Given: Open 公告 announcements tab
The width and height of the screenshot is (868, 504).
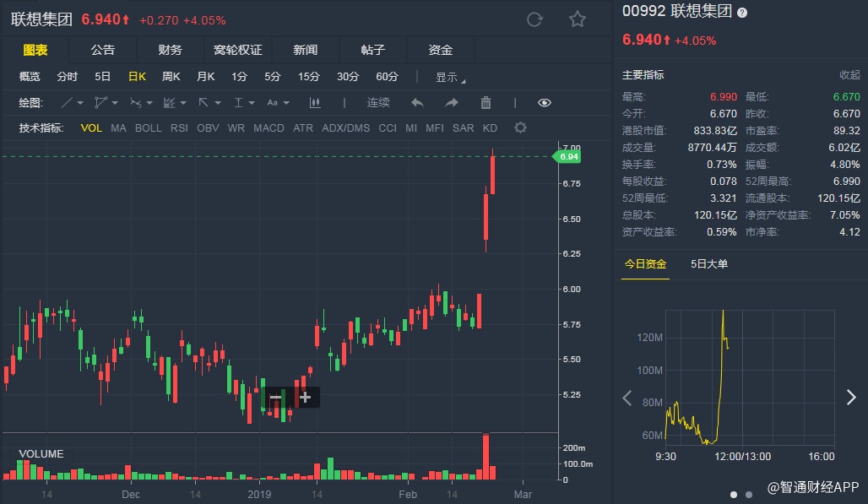Looking at the screenshot, I should pyautogui.click(x=103, y=50).
